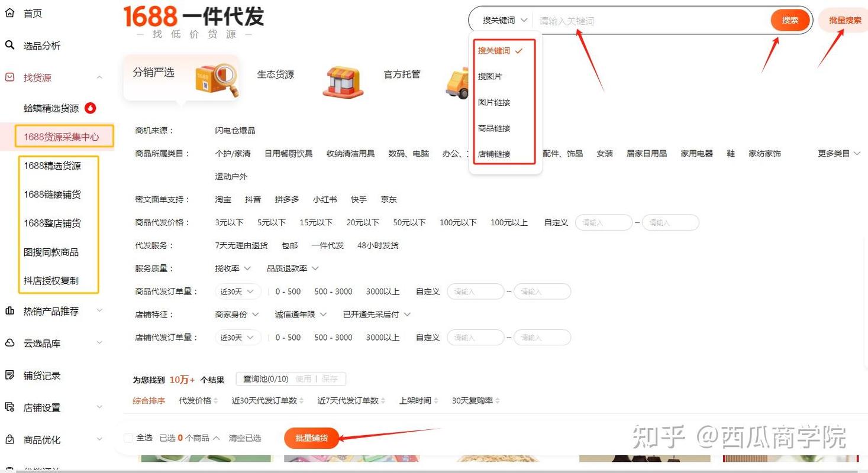Click the 生态货源 shop illustration
868x473 pixels.
coord(343,82)
